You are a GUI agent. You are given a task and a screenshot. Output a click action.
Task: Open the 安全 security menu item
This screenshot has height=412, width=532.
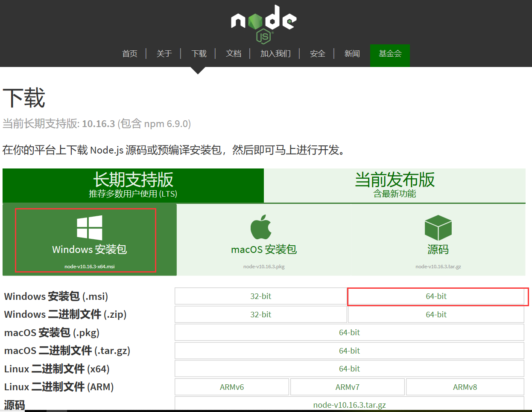click(318, 54)
